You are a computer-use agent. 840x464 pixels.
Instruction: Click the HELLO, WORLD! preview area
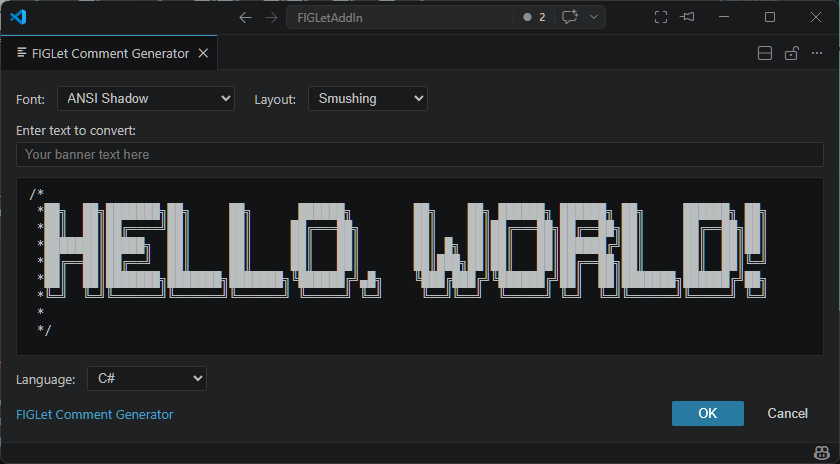pos(419,266)
